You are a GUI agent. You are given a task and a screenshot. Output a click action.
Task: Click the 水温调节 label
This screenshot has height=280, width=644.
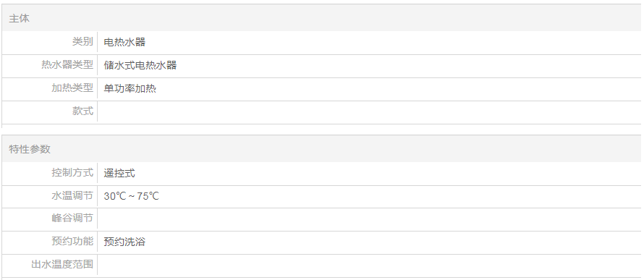tap(72, 196)
